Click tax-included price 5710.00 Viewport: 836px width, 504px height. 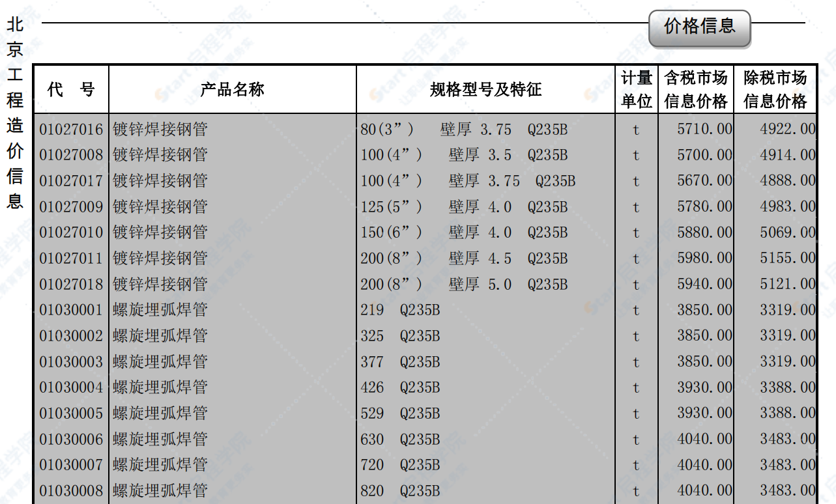coord(704,129)
